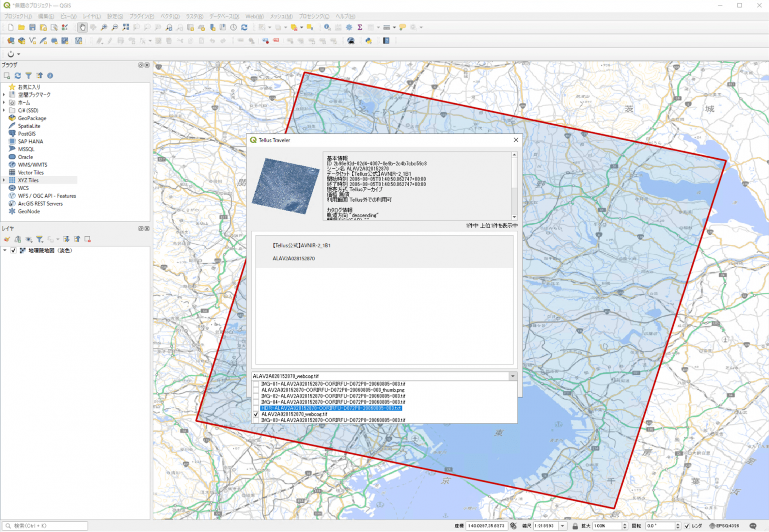Image resolution: width=769 pixels, height=532 pixels.
Task: Click the 座標 coordinate input field
Action: 487,526
